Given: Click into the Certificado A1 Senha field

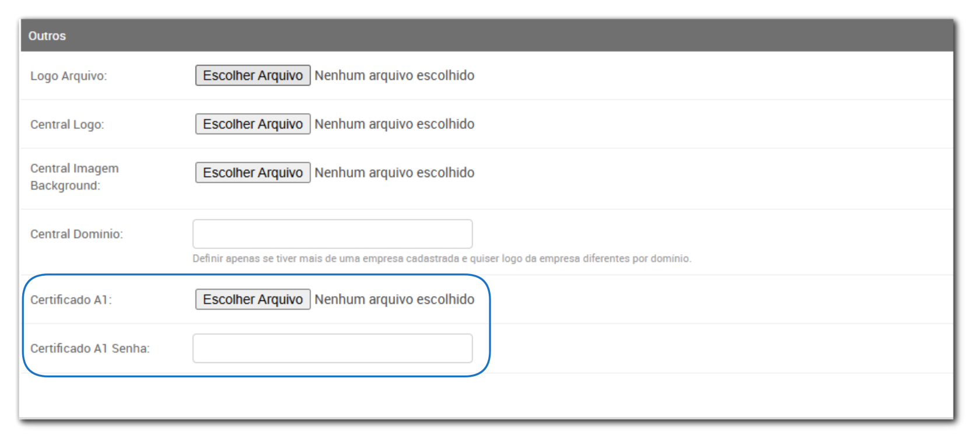Looking at the screenshot, I should [x=332, y=348].
